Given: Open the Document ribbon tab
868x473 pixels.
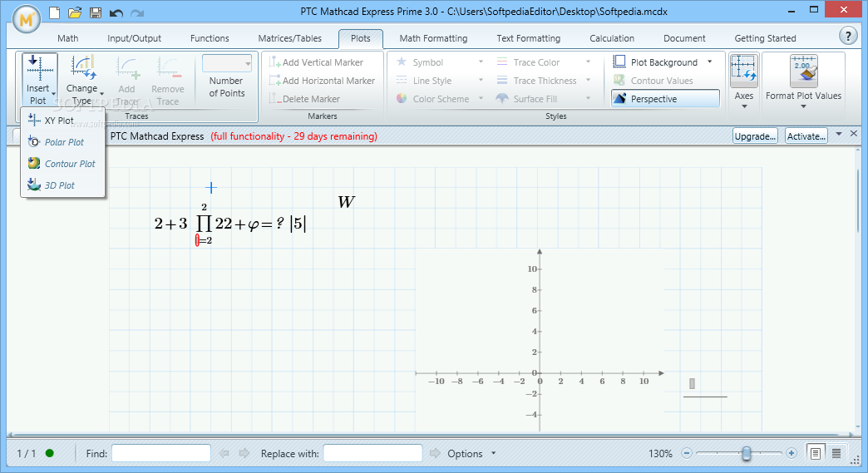Looking at the screenshot, I should coord(684,38).
